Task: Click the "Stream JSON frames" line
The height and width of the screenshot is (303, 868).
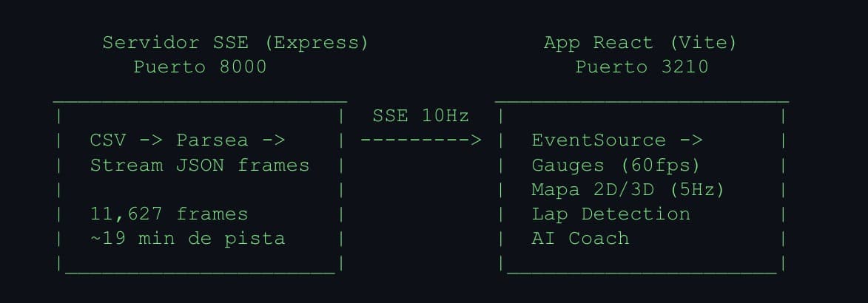Action: coord(200,165)
